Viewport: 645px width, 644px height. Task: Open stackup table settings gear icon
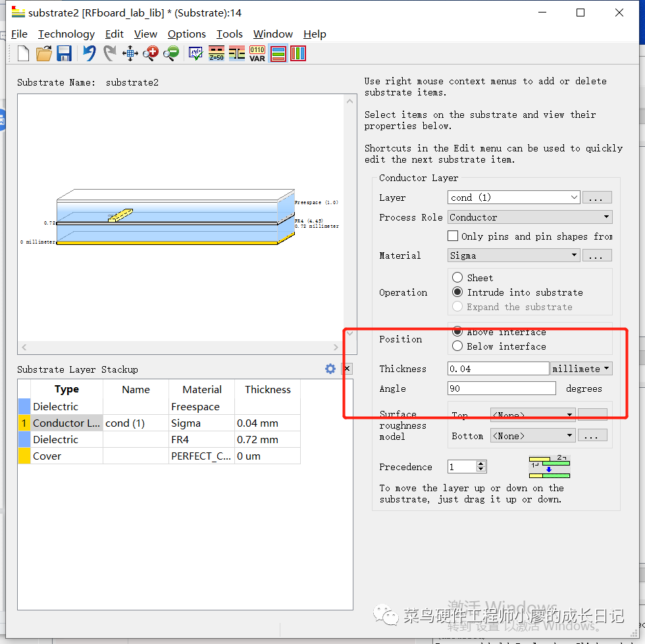click(330, 369)
